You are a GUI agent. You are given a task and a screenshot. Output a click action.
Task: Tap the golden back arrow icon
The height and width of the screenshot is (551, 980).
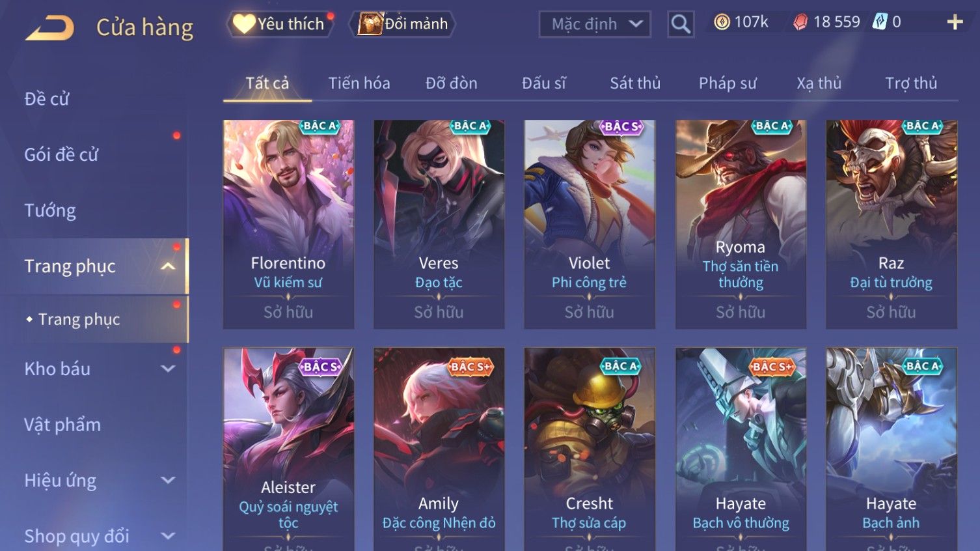50,28
